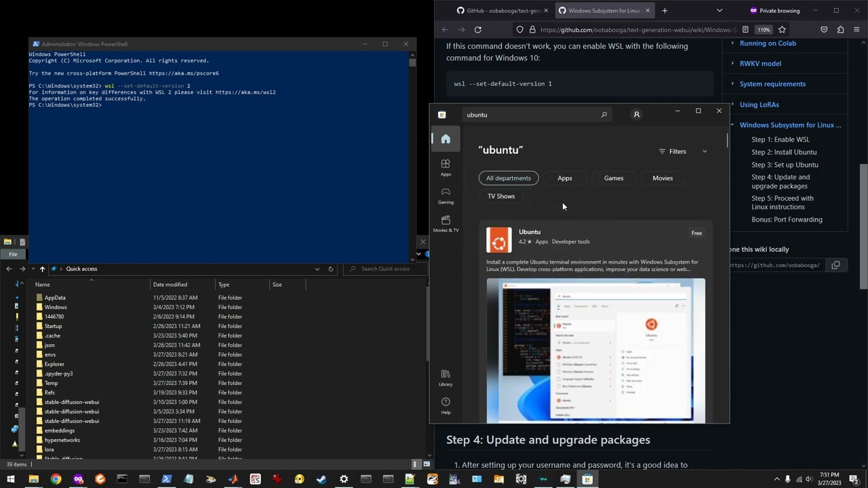
Task: Click the Store user profile icon
Action: (x=636, y=115)
